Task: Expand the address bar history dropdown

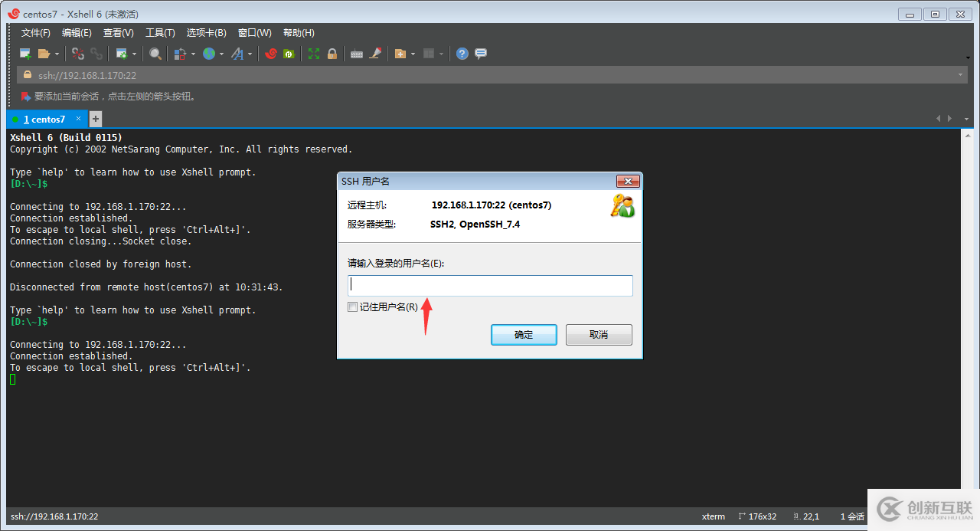Action: click(x=960, y=75)
